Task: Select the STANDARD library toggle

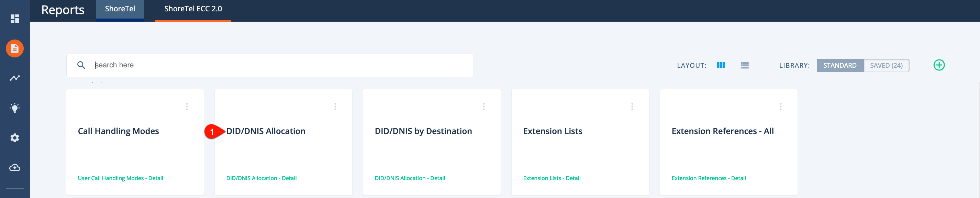Action: coord(839,66)
